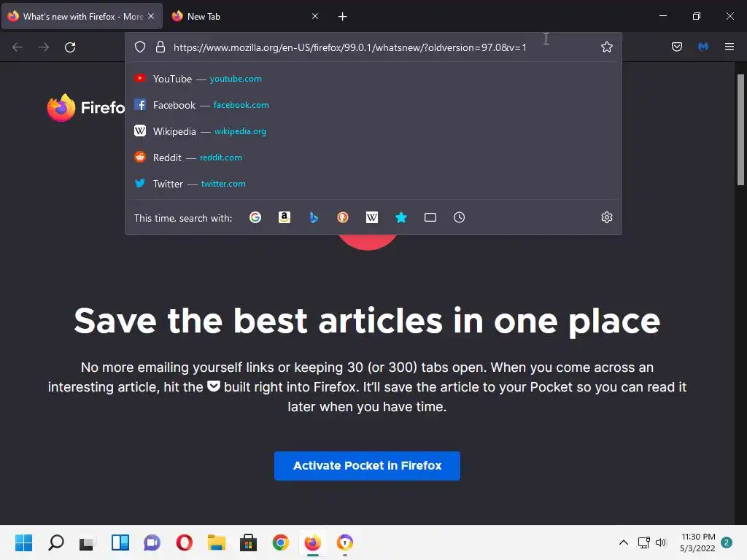Launch Opera from the taskbar
747x560 pixels.
[185, 542]
